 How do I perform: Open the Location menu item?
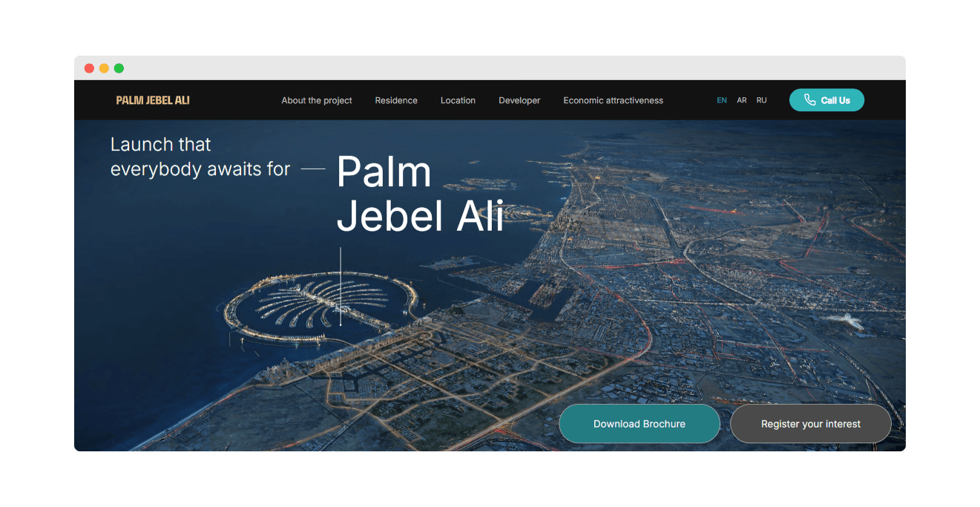click(458, 100)
